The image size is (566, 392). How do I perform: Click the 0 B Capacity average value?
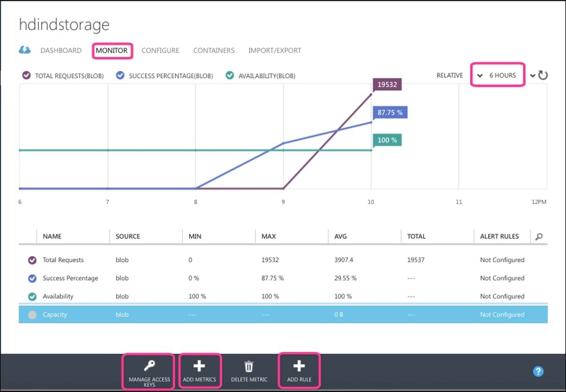[x=338, y=315]
